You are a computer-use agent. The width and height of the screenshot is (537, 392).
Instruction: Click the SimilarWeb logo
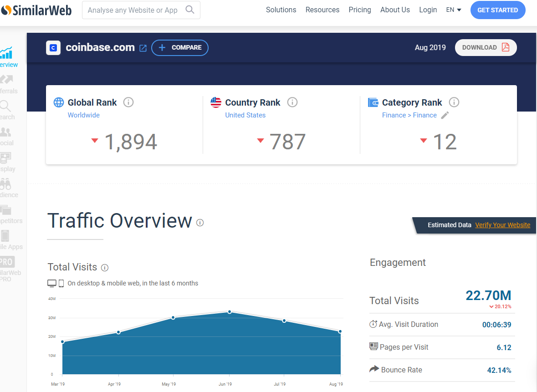click(36, 10)
